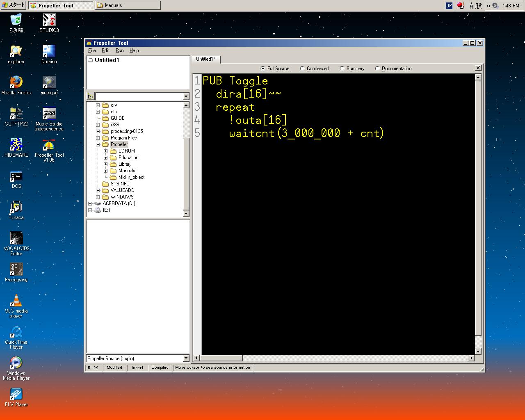Image resolution: width=525 pixels, height=420 pixels.
Task: Switch to Condensed view radio button
Action: 302,68
